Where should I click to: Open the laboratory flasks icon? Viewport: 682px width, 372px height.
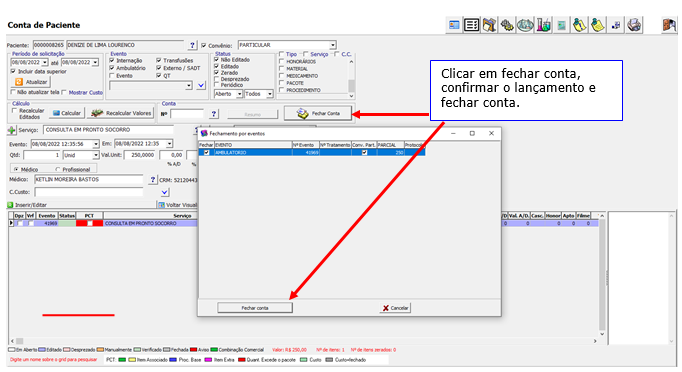(543, 25)
